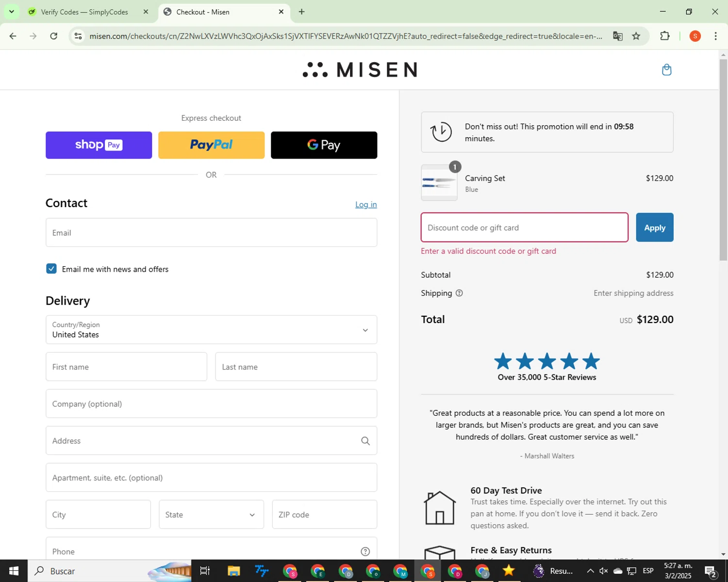Select the Last name field
Viewport: 728px width, 582px height.
tap(296, 367)
